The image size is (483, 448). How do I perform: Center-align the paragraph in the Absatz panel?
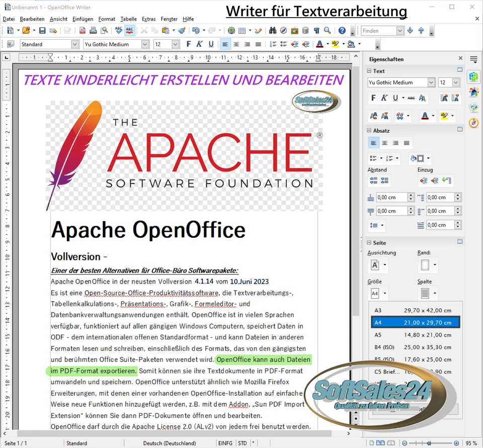tap(385, 142)
